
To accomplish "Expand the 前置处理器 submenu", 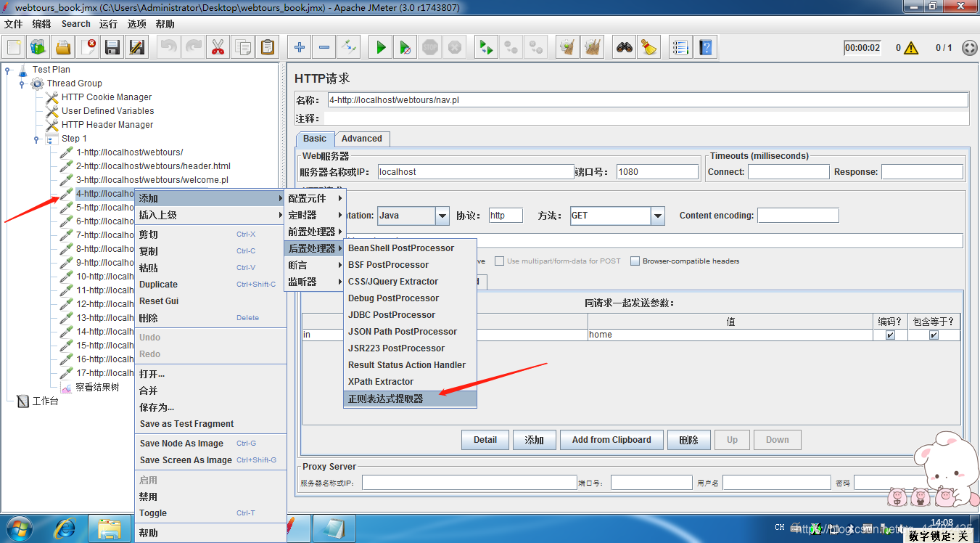I will click(x=316, y=232).
